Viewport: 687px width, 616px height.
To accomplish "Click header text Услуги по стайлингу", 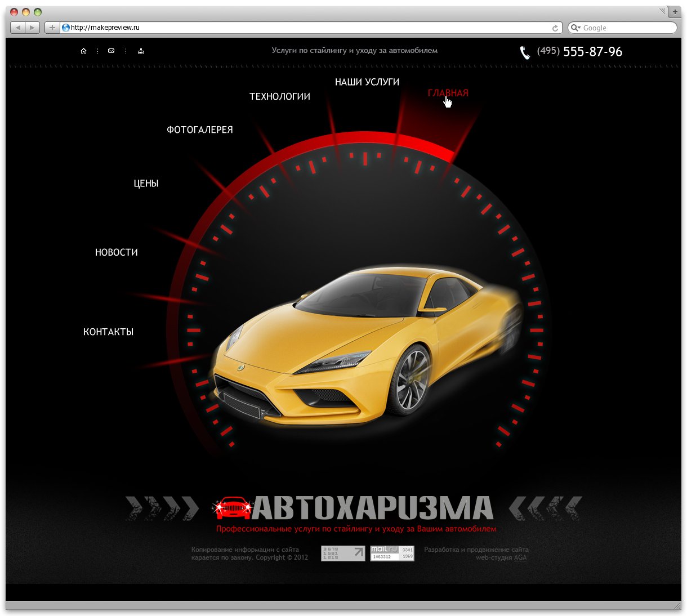I will (354, 50).
